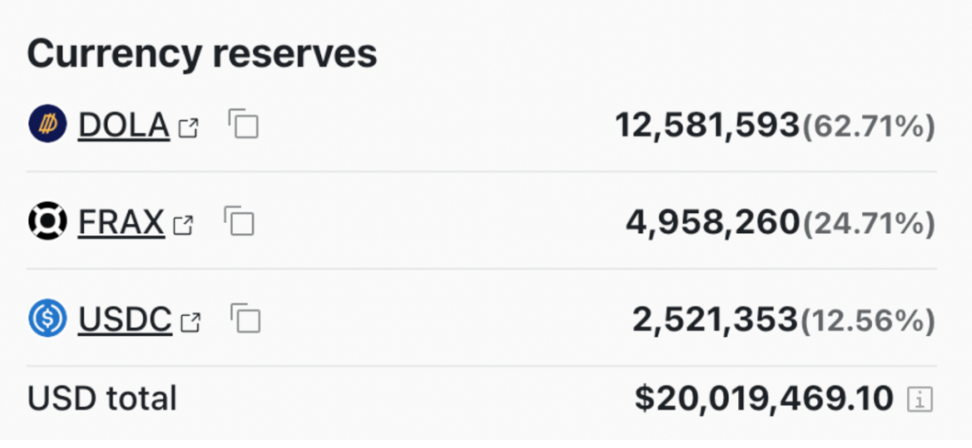
Task: Click external link icon next to DOLA
Action: tap(188, 128)
